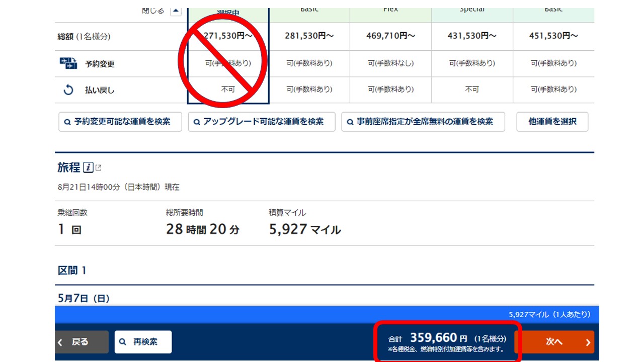Viewport: 644px width, 362px height.
Task: Search 事前座席指定が全席無料の運賃を検索
Action: coord(423,122)
